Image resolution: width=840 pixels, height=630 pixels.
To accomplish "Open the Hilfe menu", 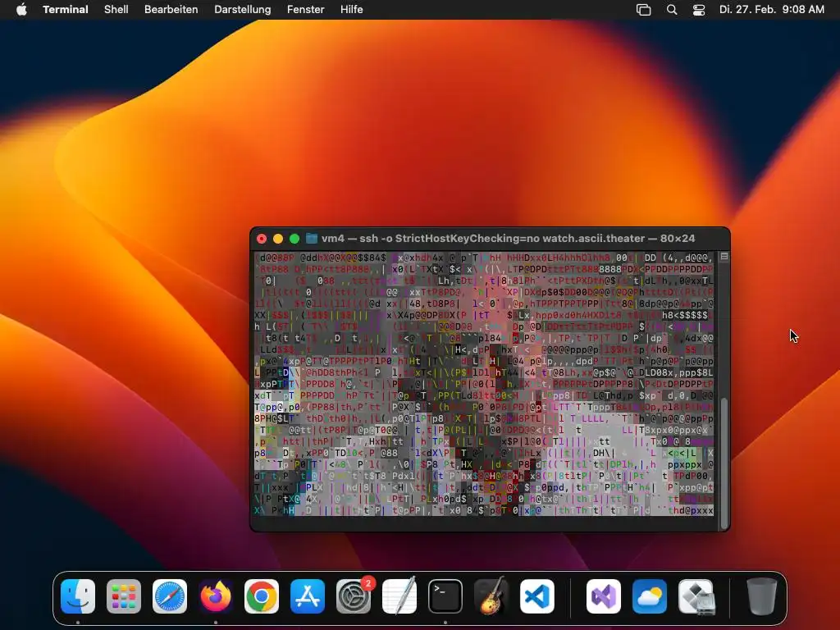I will click(351, 10).
